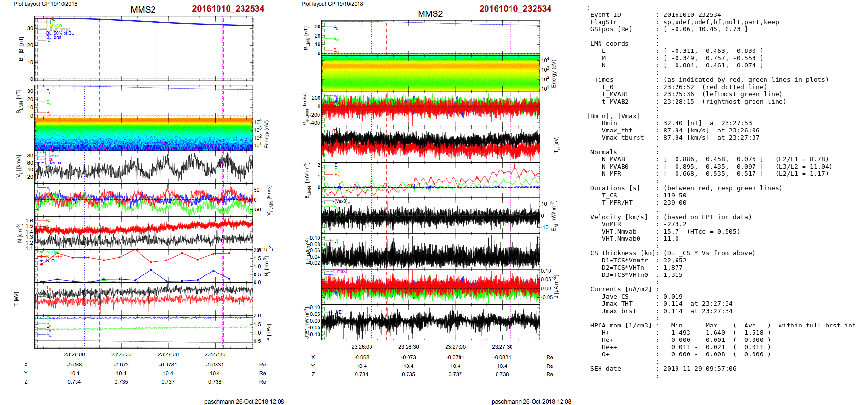The height and width of the screenshot is (405, 868).
Task: Select the Jave_CS current value 0.019
Action: 673,297
